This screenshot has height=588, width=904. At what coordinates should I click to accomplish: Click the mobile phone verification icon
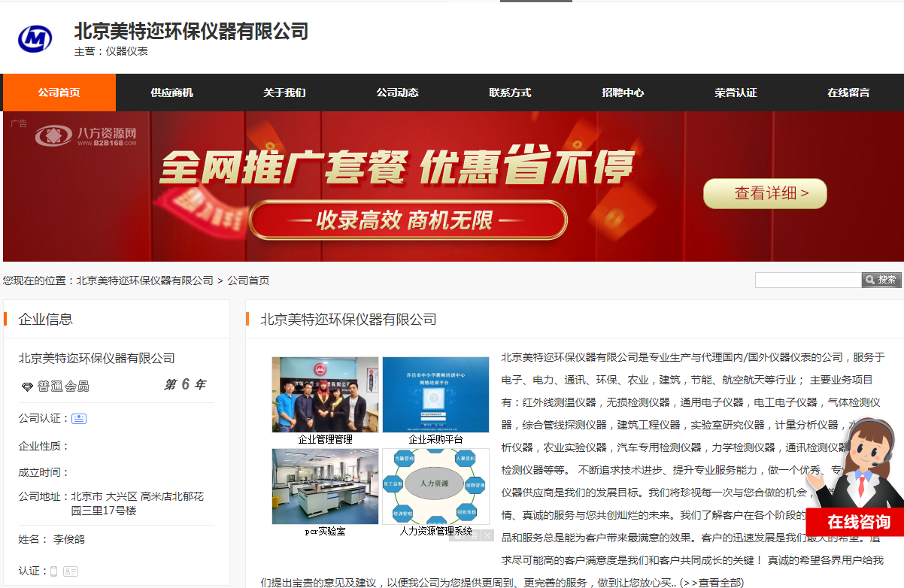point(54,571)
